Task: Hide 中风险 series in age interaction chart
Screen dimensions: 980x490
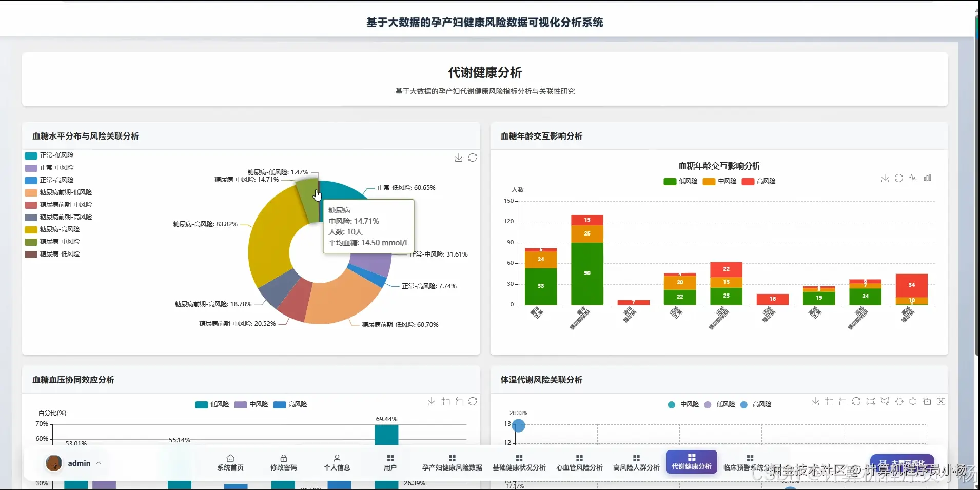Action: pos(719,181)
